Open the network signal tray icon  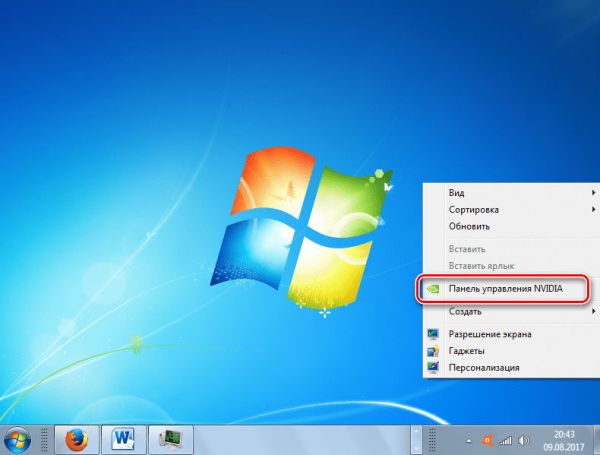click(506, 441)
